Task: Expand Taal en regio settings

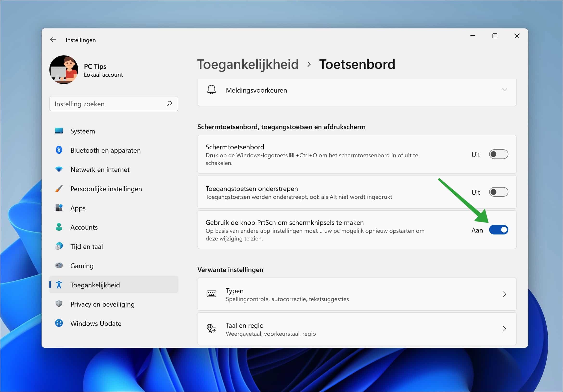Action: point(504,329)
